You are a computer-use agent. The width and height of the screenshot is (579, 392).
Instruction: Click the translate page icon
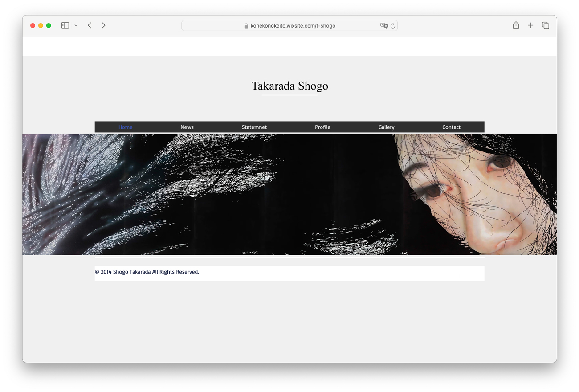point(384,26)
